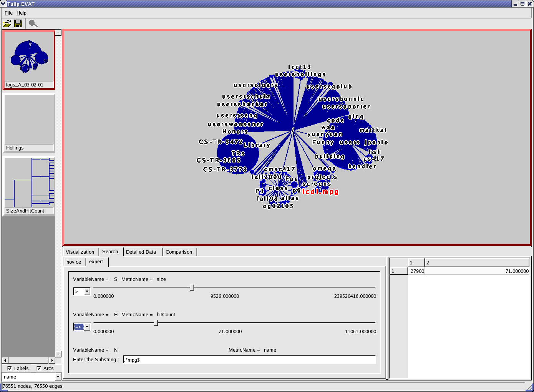This screenshot has height=392, width=534.
Task: Click right arrow of horizontal thumbnail scrollbar
Action: (52, 360)
